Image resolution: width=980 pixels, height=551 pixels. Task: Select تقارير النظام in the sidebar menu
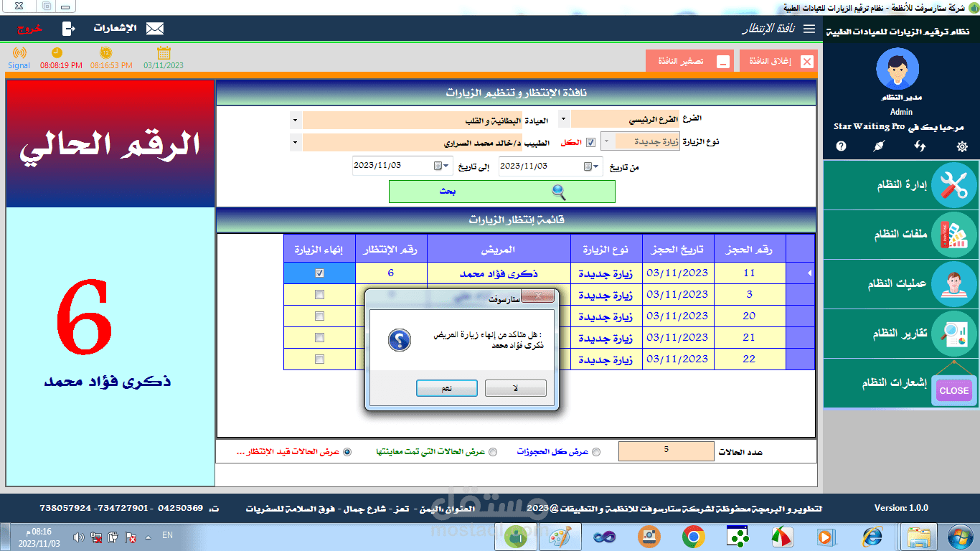900,334
